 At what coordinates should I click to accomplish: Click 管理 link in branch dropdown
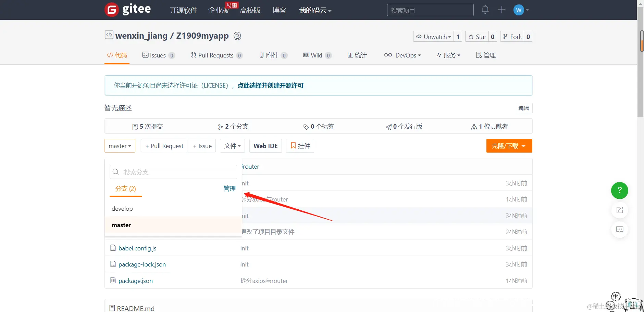click(x=230, y=189)
